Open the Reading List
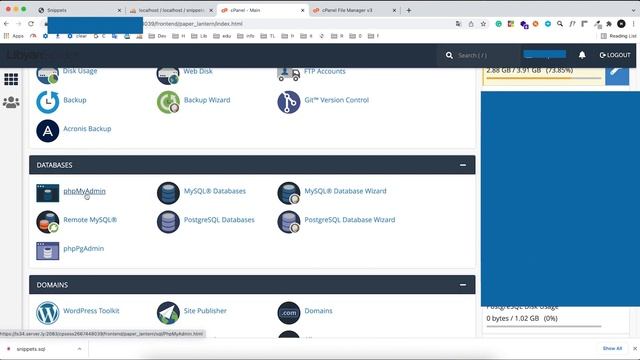This screenshot has height=360, width=640. click(x=618, y=36)
